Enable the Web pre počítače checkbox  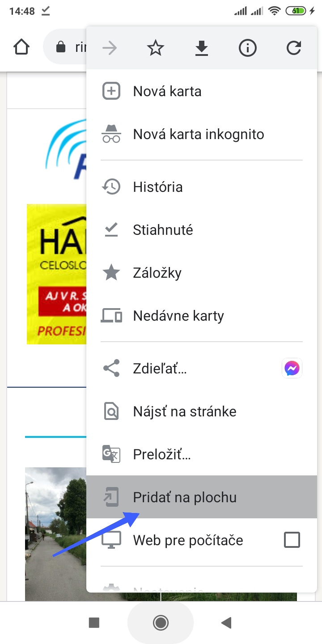(x=292, y=540)
